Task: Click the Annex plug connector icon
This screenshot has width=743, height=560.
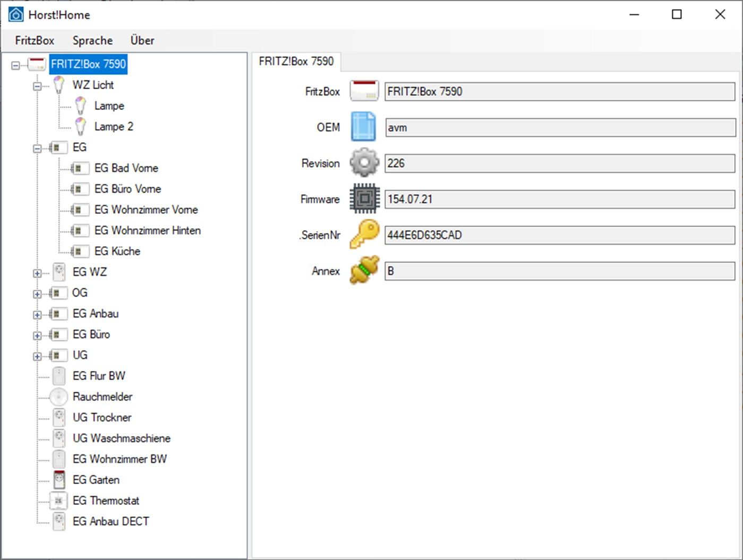Action: tap(364, 270)
